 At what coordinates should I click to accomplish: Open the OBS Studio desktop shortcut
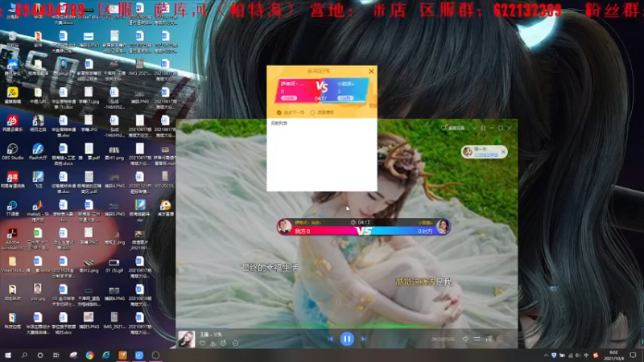[12, 152]
